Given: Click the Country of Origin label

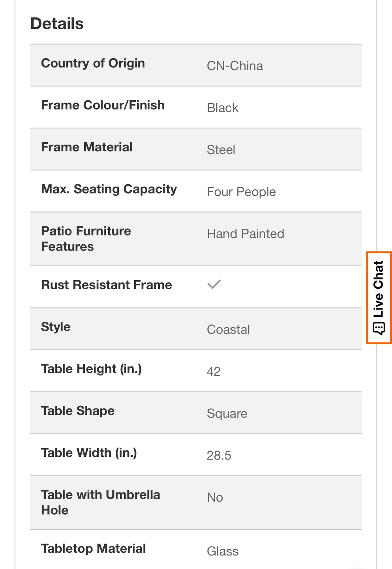Looking at the screenshot, I should pos(93,63).
